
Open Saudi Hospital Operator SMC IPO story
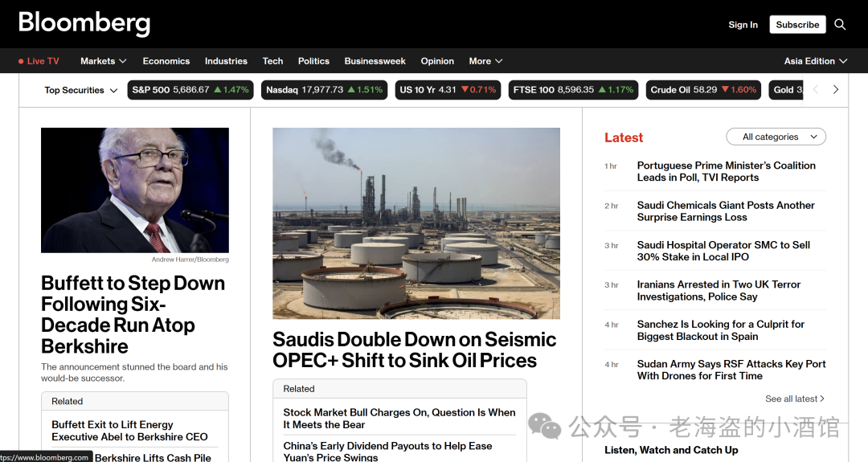tap(723, 251)
